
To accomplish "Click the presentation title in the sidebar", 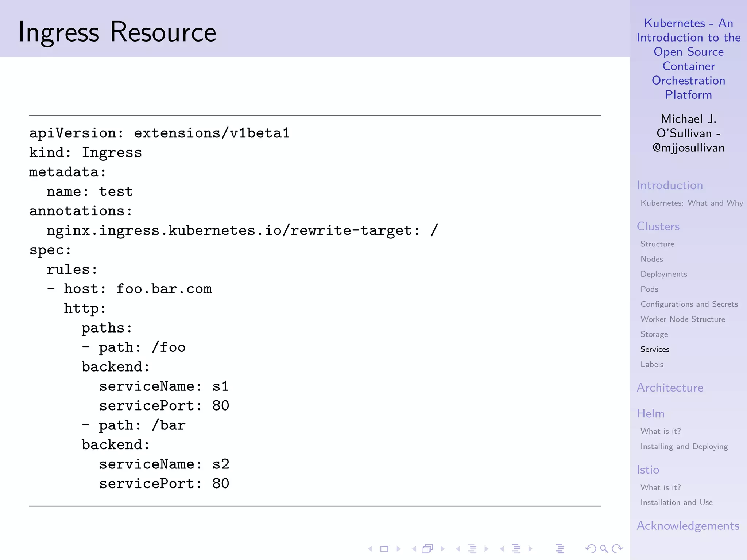I will point(689,59).
